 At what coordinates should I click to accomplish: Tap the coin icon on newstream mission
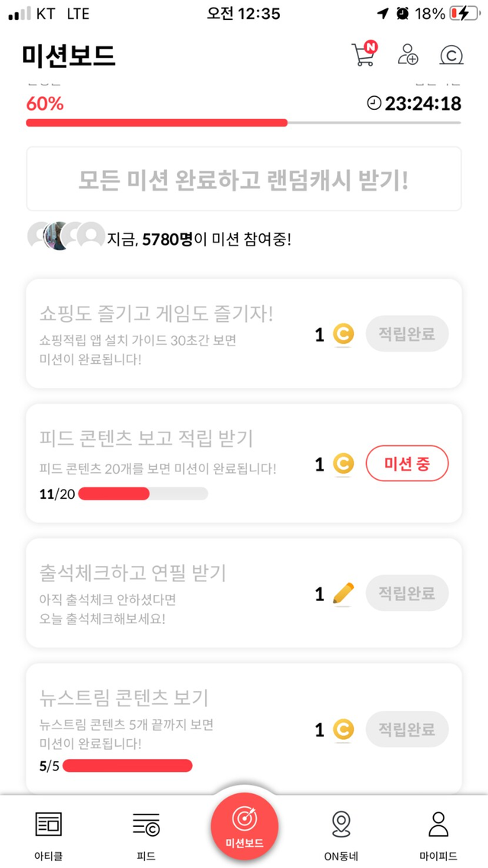pos(344,731)
